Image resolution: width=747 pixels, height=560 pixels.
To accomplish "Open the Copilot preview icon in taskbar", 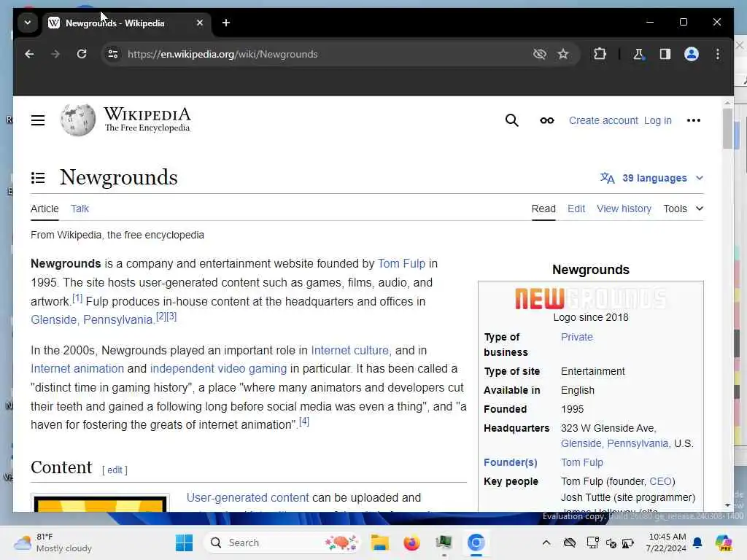I will tap(724, 542).
